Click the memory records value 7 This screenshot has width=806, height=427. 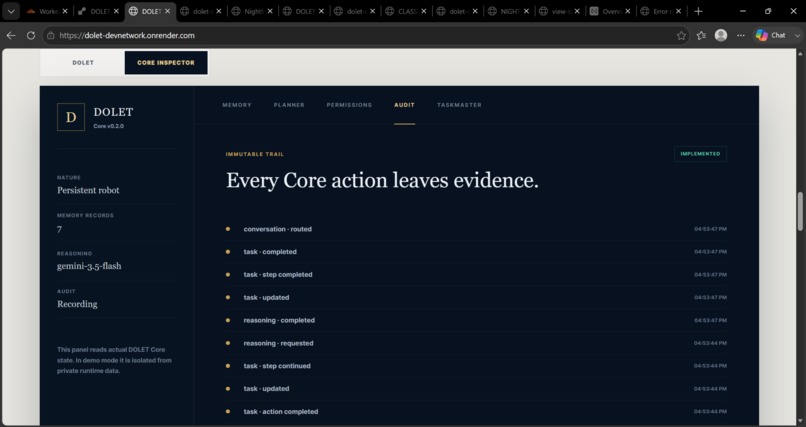coord(59,229)
